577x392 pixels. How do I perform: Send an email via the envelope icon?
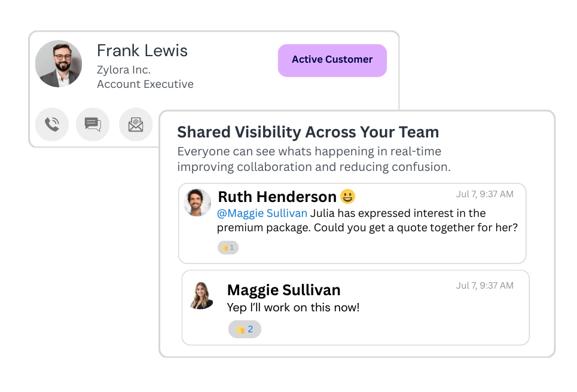135,124
